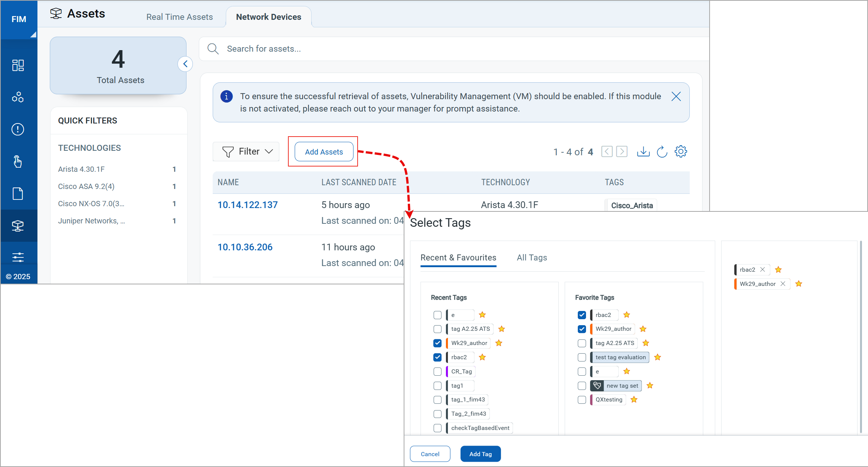Screen dimensions: 868x467
Task: Sort by TECHNOLOGY column header
Action: (x=506, y=182)
